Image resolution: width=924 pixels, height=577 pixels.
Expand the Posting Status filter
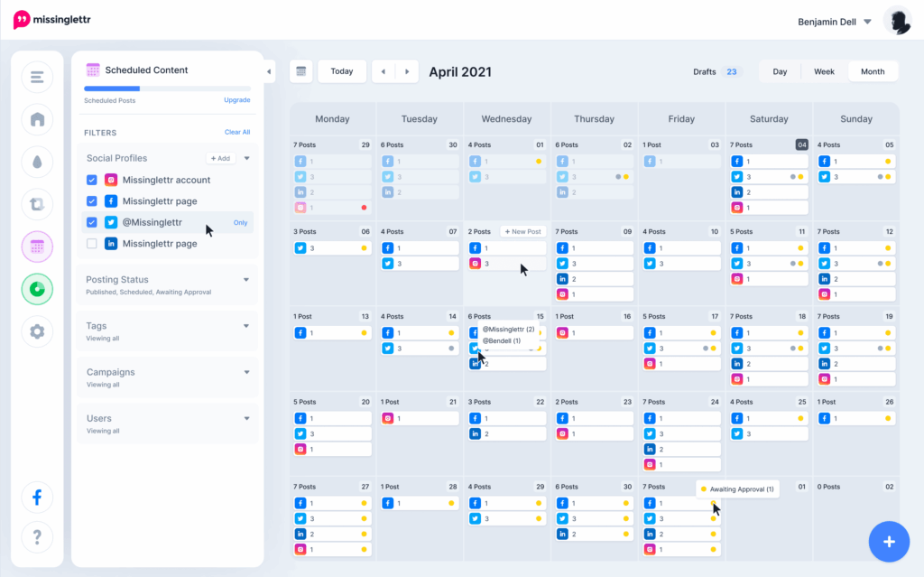(x=246, y=279)
